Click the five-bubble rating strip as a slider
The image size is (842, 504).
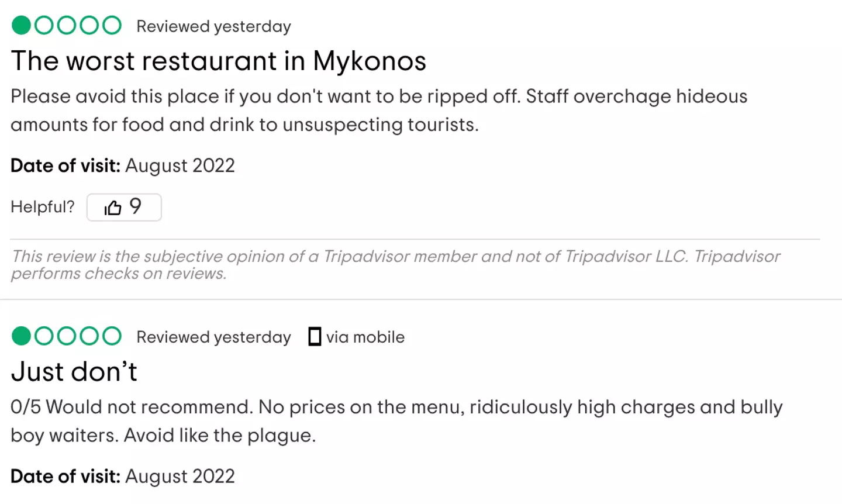[65, 25]
